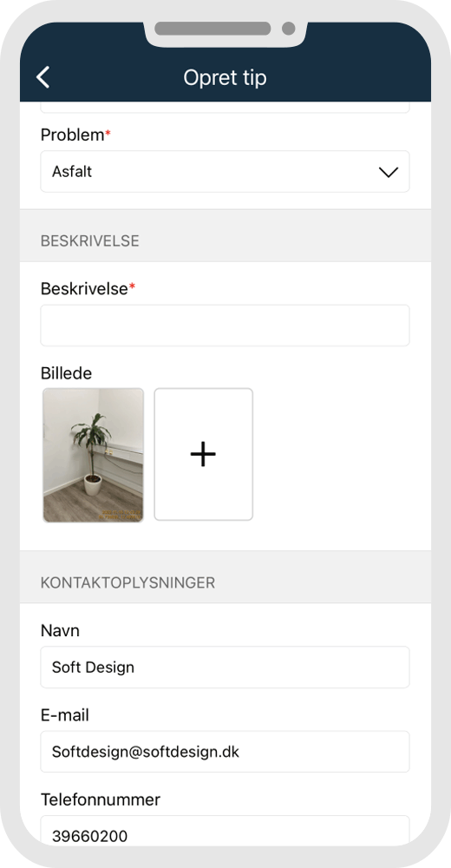Viewport: 451px width, 868px height.
Task: Tap the Telefonnummer field showing 39660200
Action: click(x=225, y=831)
